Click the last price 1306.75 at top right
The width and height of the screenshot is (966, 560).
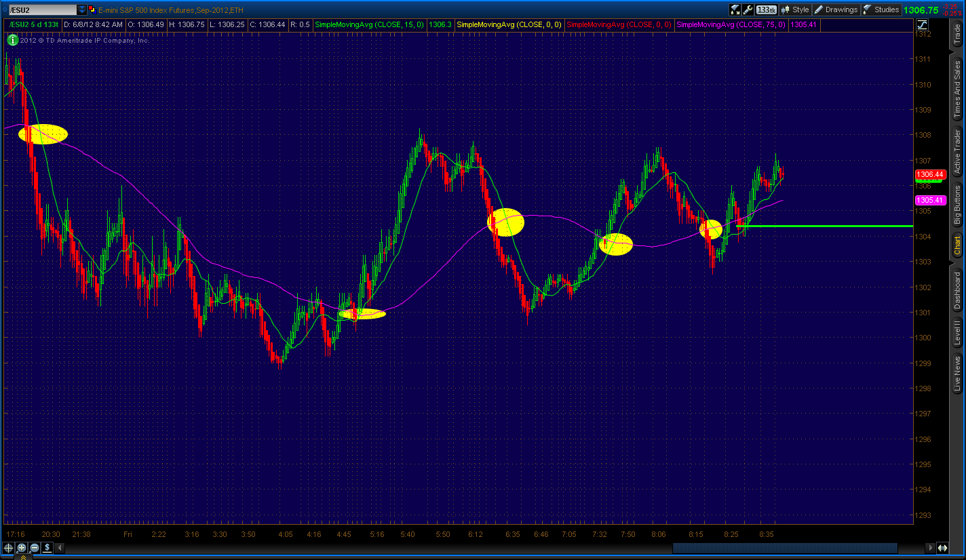pyautogui.click(x=921, y=9)
